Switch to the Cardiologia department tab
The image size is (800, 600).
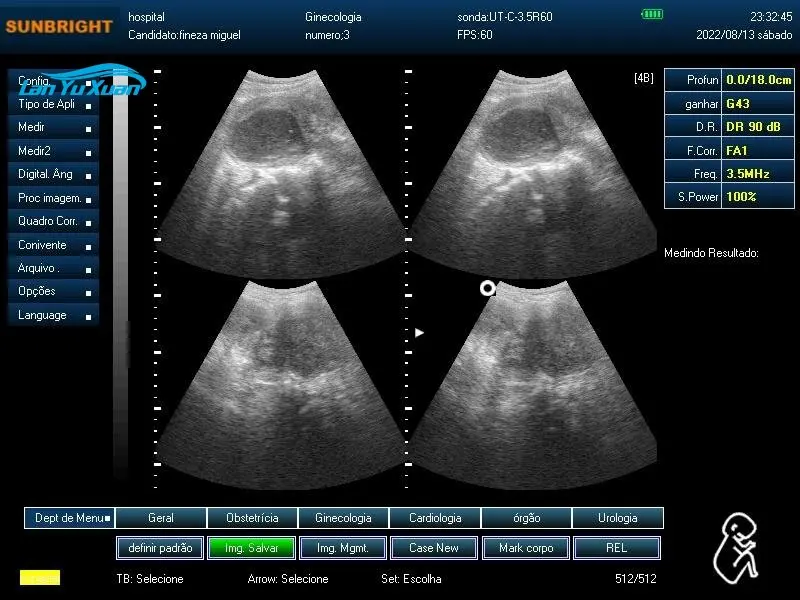(435, 518)
